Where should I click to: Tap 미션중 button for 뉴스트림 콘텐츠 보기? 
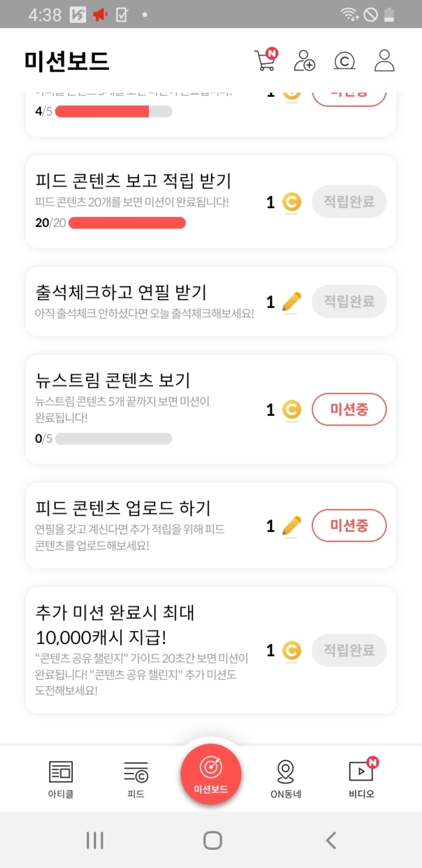pyautogui.click(x=349, y=409)
